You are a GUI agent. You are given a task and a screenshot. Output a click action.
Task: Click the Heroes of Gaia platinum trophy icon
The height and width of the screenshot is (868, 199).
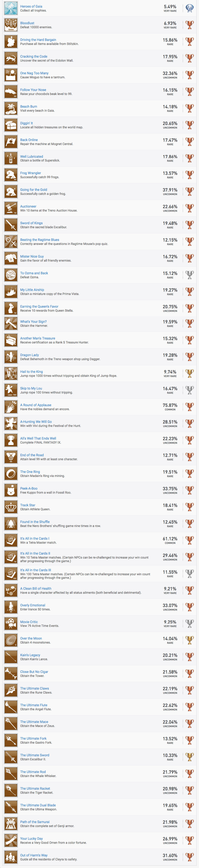[190, 8]
